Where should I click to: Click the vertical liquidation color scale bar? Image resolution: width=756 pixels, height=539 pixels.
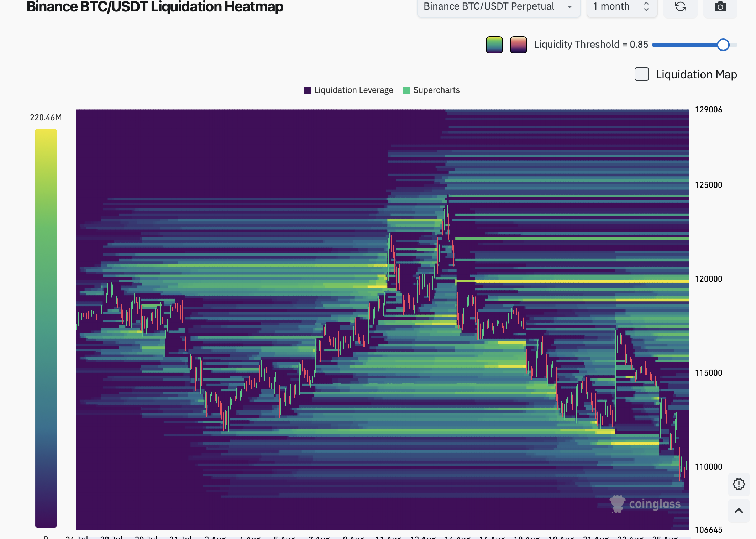tap(46, 328)
